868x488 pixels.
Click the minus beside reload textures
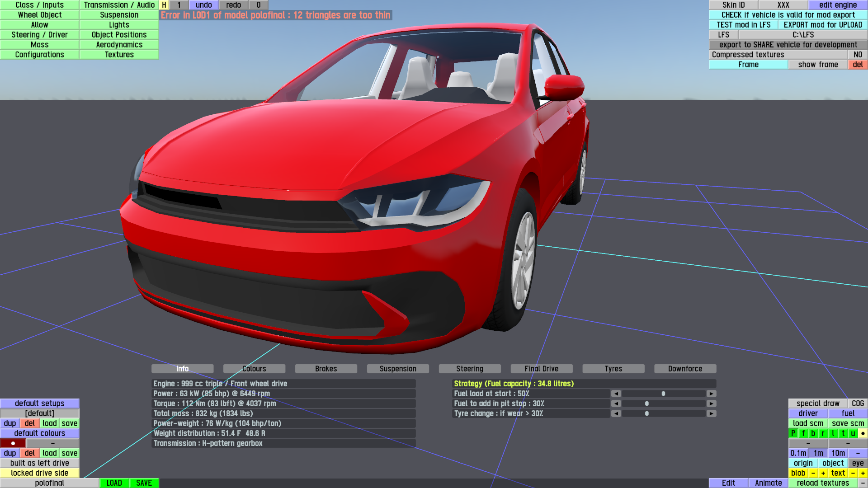tap(863, 483)
